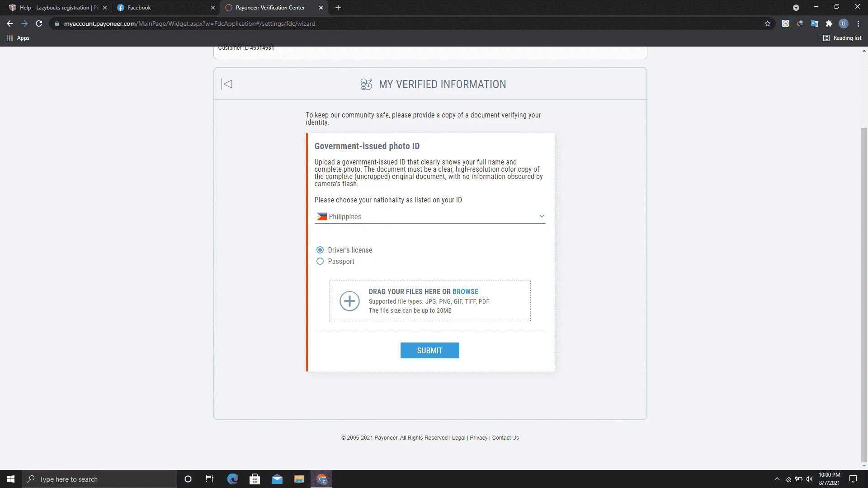Click the 'Government-issued photo ID' heading
Screen dimensions: 868x488
367,146
